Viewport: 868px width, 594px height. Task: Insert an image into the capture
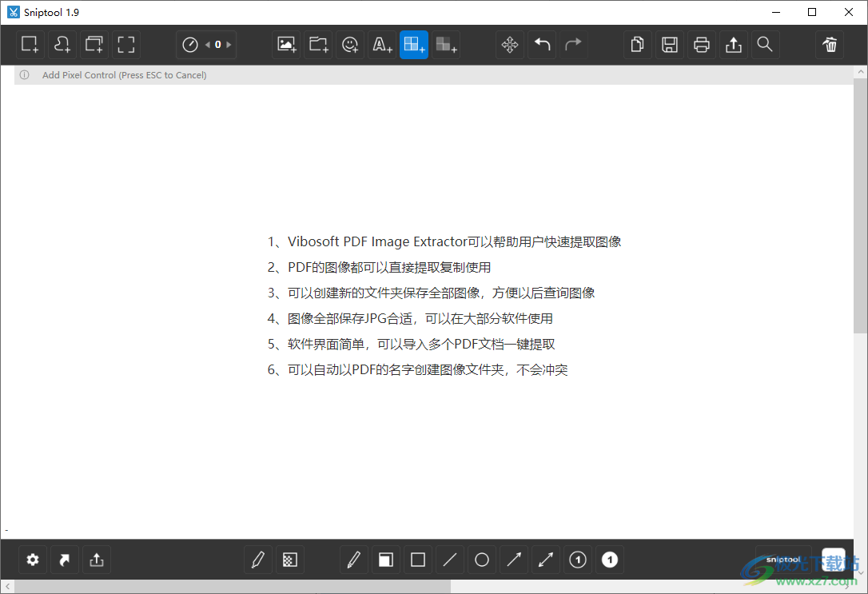pos(285,45)
